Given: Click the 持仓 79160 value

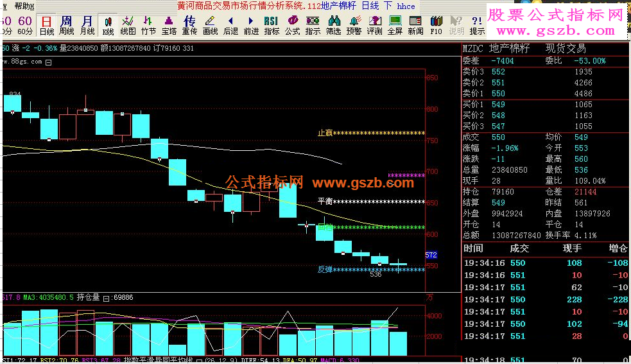Looking at the screenshot, I should tap(503, 192).
